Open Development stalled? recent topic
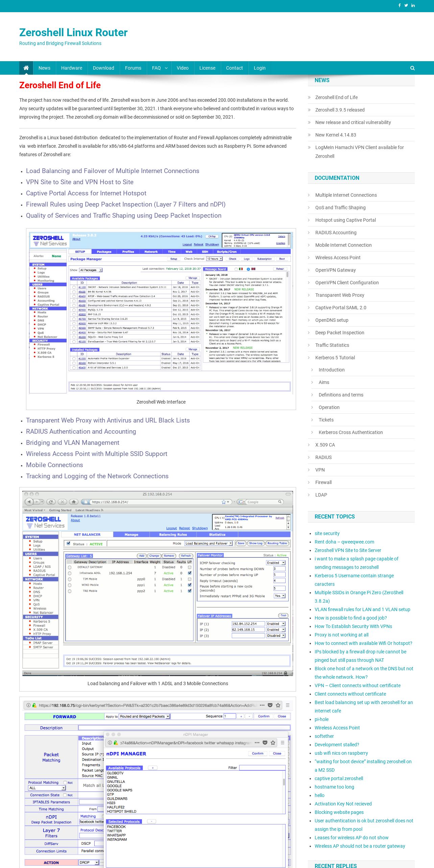The image size is (434, 868). (x=337, y=745)
